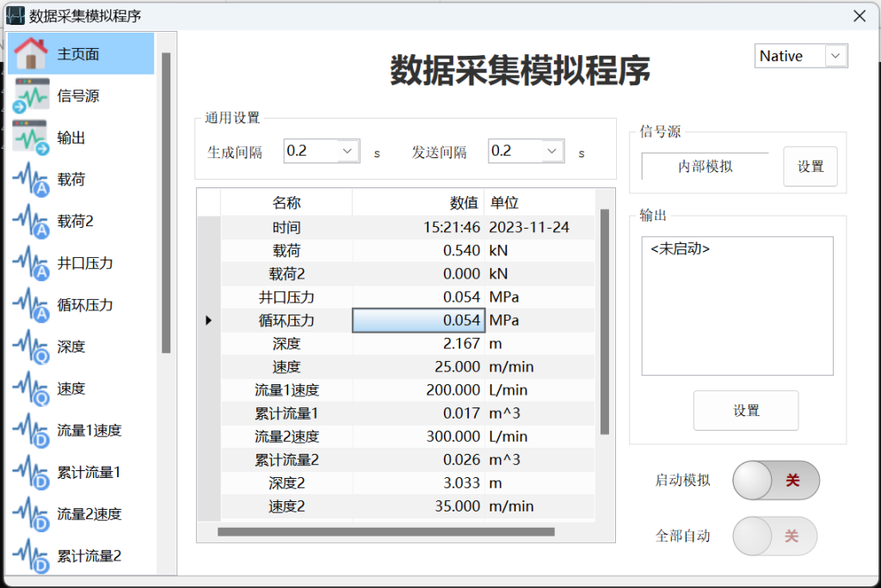The image size is (881, 588).
Task: Click the 信号源 设置 button
Action: point(810,167)
